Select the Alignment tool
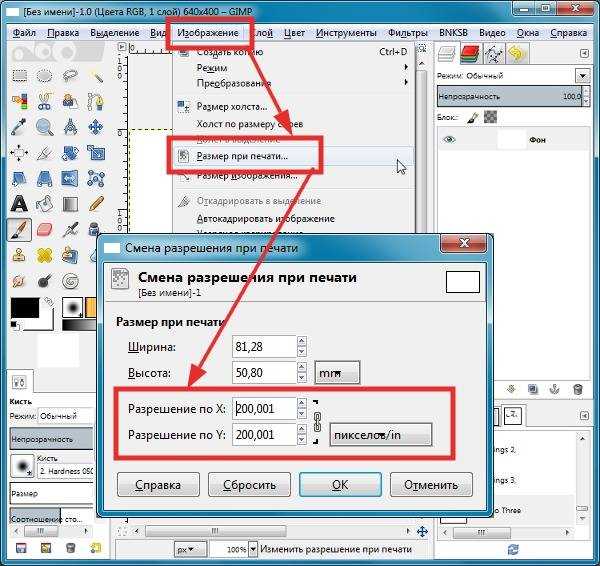This screenshot has width=600, height=566. tap(19, 153)
